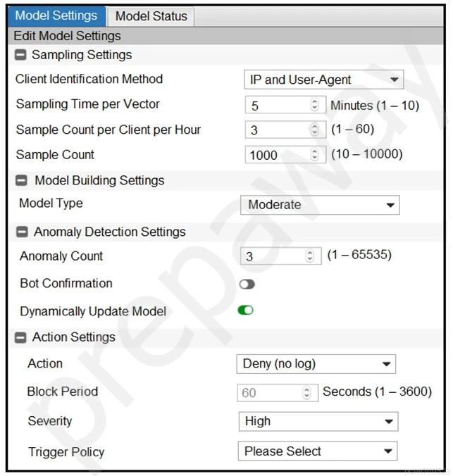Enable the Bot Confirmation toggle
The image size is (453, 476).
[246, 284]
